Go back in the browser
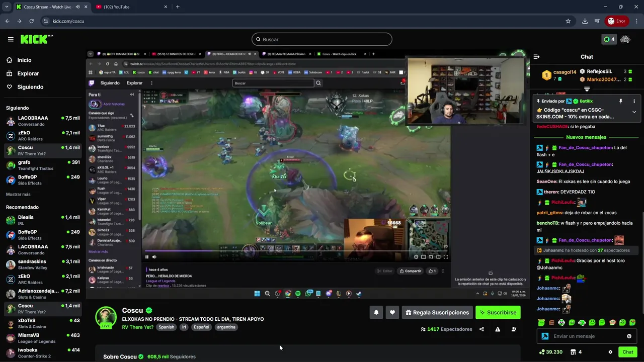Image resolution: width=644 pixels, height=362 pixels. (x=7, y=21)
